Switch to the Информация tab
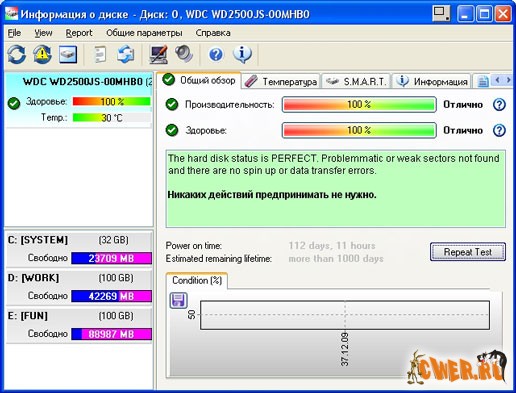This screenshot has height=393, width=516. point(432,82)
